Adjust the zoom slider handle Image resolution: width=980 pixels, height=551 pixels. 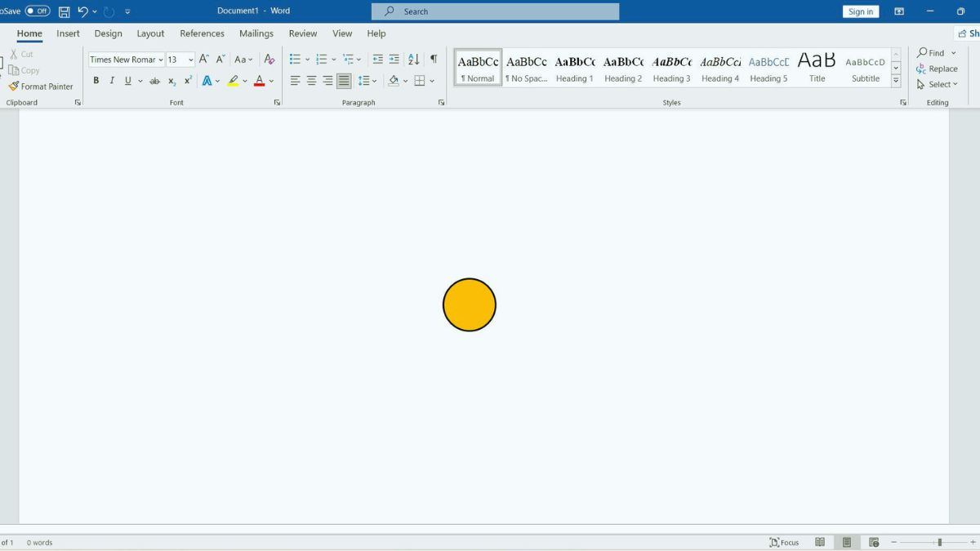940,542
